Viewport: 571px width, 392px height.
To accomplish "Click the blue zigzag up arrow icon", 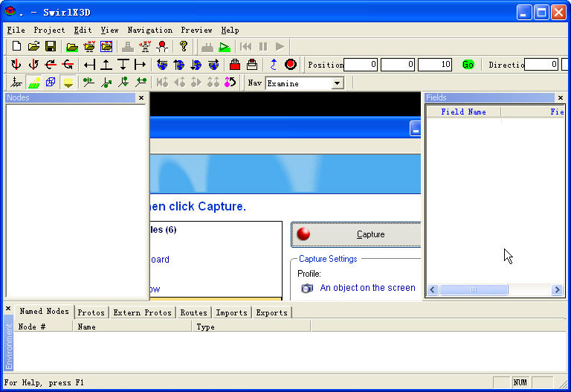I will (274, 65).
